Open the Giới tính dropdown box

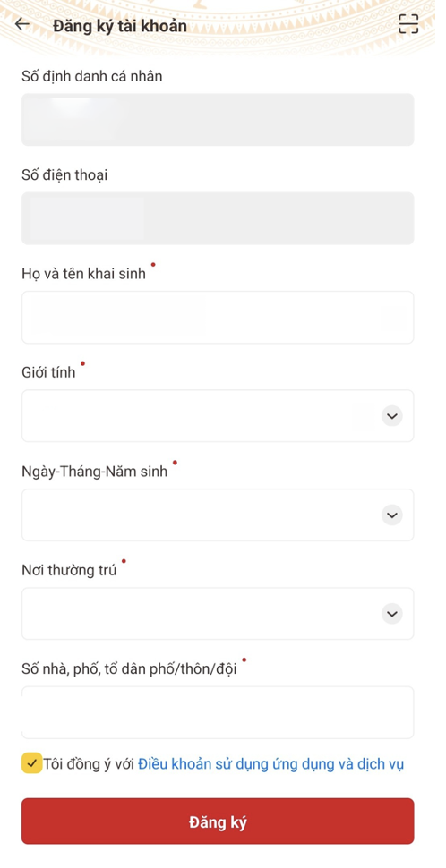pyautogui.click(x=218, y=416)
